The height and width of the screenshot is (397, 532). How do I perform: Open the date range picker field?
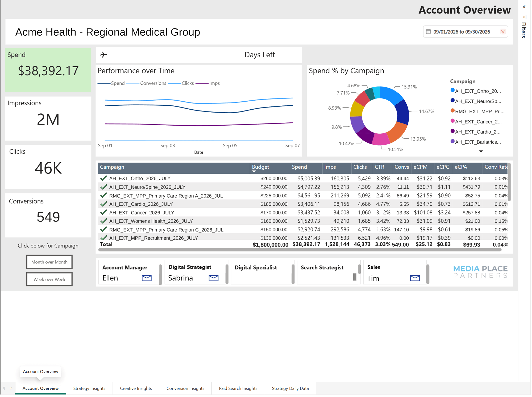(465, 32)
